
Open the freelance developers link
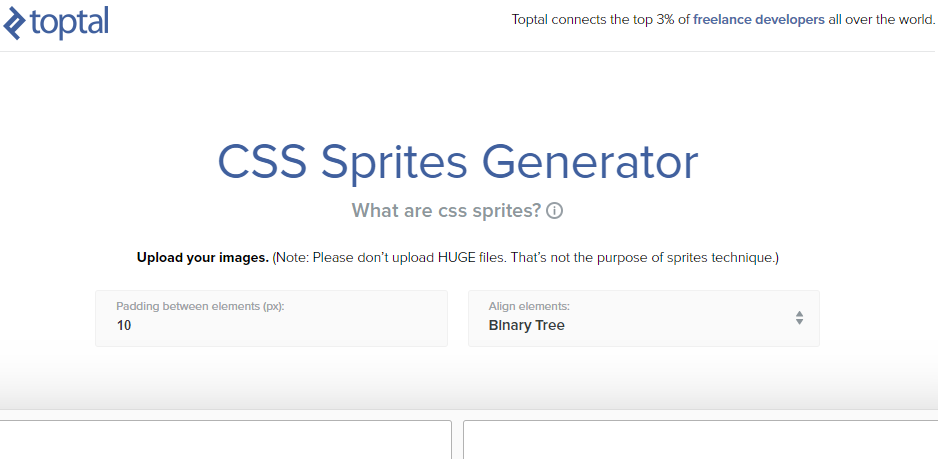click(x=759, y=20)
